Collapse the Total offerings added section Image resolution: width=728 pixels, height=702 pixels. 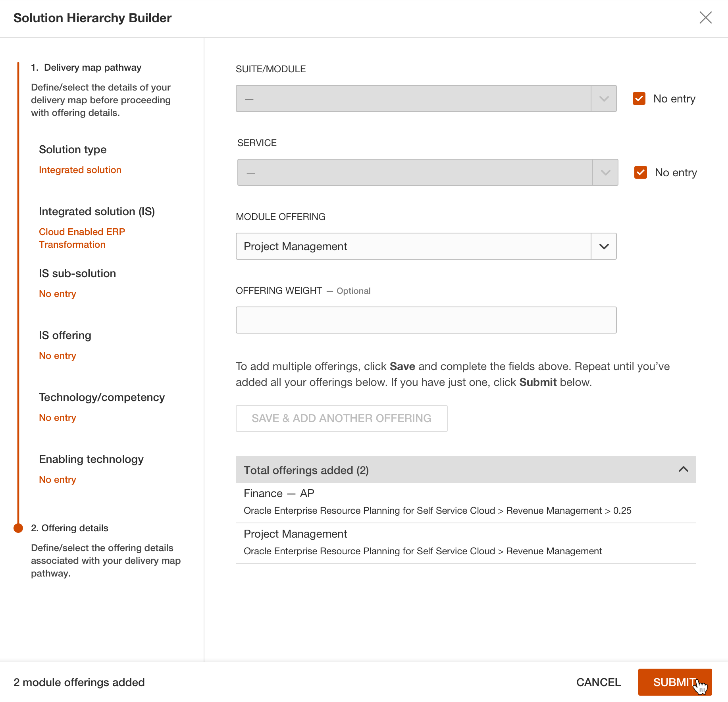(683, 469)
